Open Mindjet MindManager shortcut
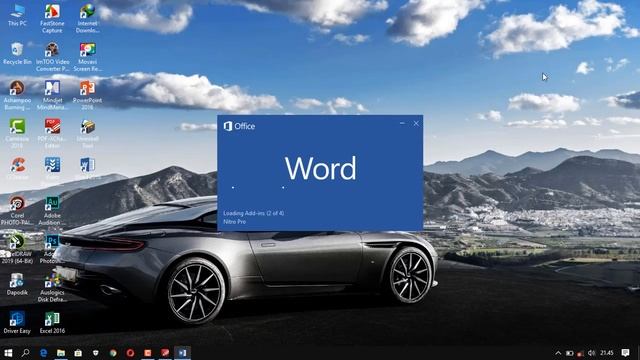Screen dimensions: 640x360 [x=52, y=95]
